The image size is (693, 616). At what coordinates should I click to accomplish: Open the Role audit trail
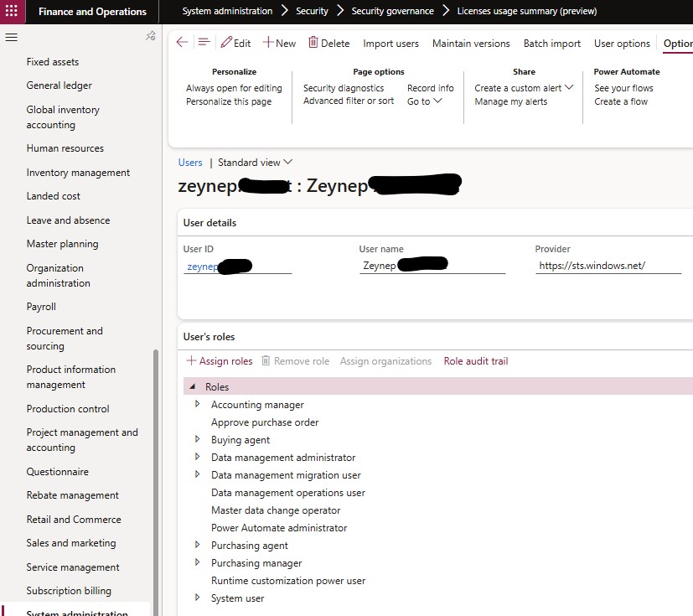click(476, 361)
